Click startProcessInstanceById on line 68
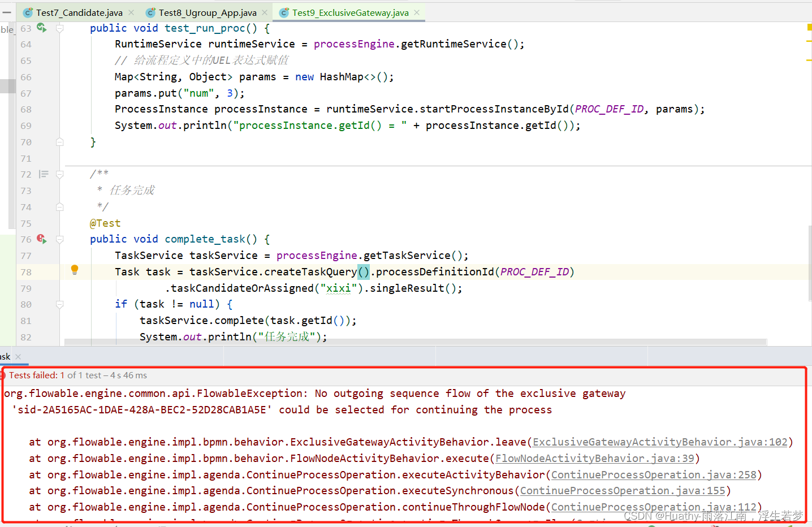Viewport: 812px width, 527px height. 494,109
